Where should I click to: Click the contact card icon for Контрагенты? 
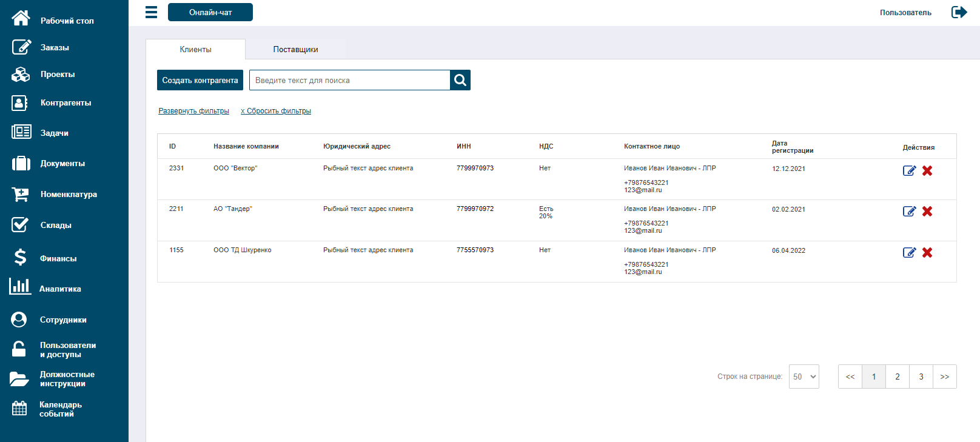[x=20, y=102]
